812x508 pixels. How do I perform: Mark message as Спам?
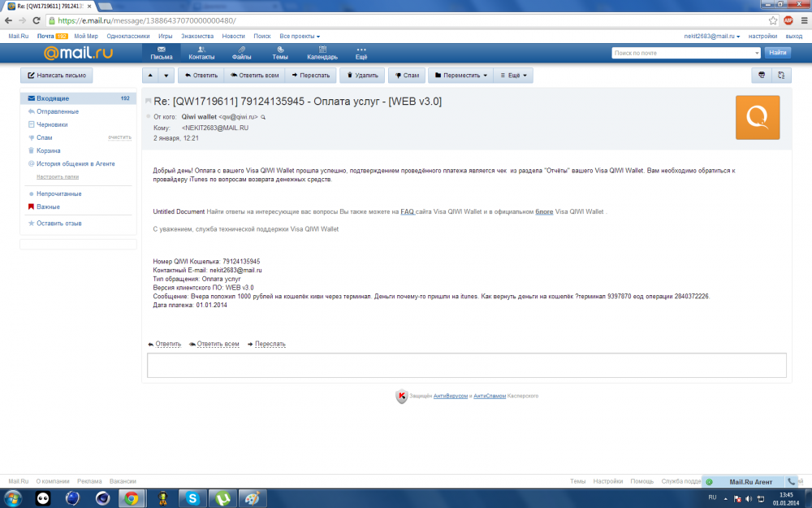click(407, 75)
